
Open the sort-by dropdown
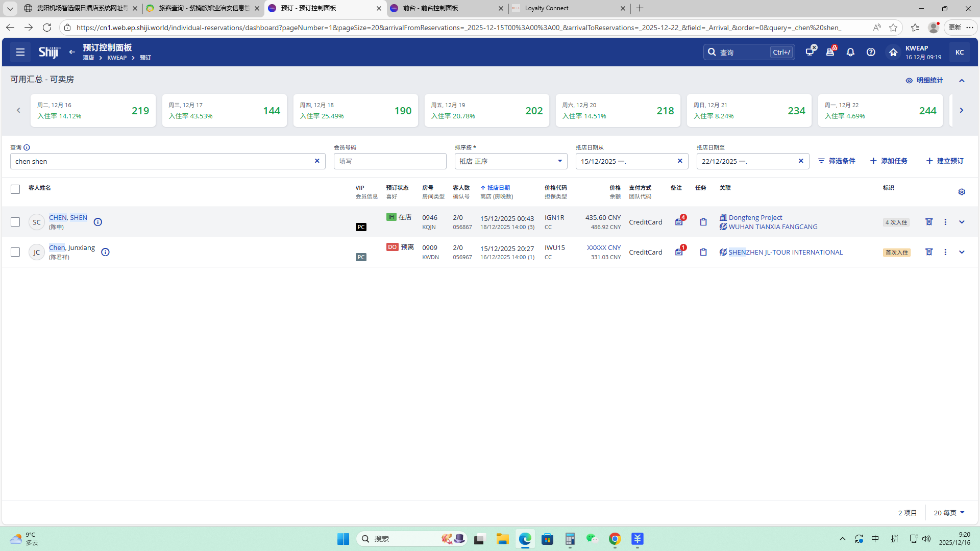coord(510,161)
